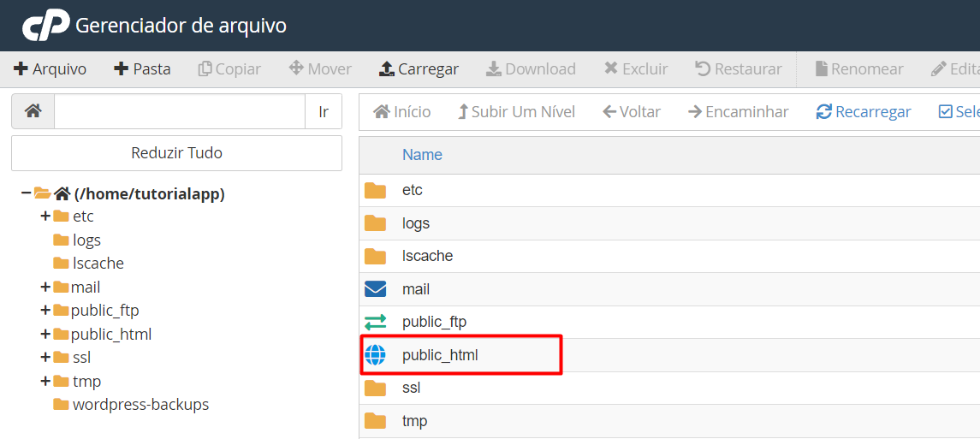980x439 pixels.
Task: Select lscache in the folder tree
Action: coord(98,264)
